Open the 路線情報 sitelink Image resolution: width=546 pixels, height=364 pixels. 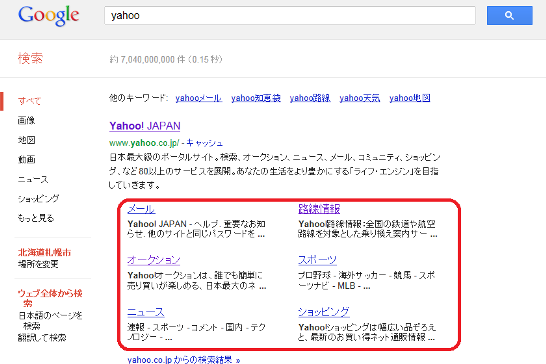(x=319, y=209)
